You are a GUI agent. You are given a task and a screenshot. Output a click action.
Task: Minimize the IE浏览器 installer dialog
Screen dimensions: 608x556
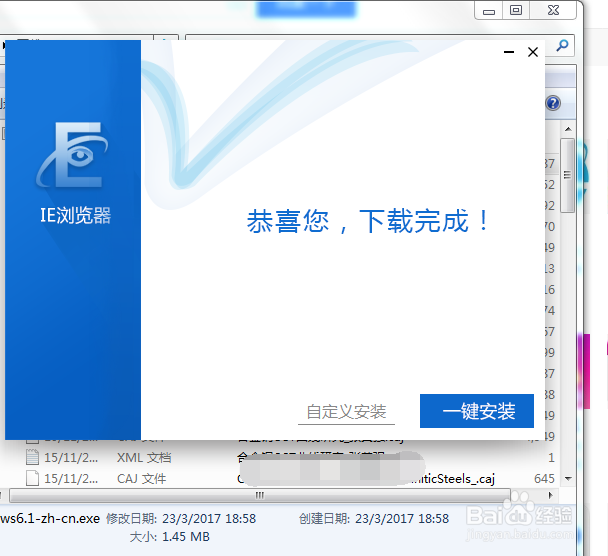(x=509, y=52)
